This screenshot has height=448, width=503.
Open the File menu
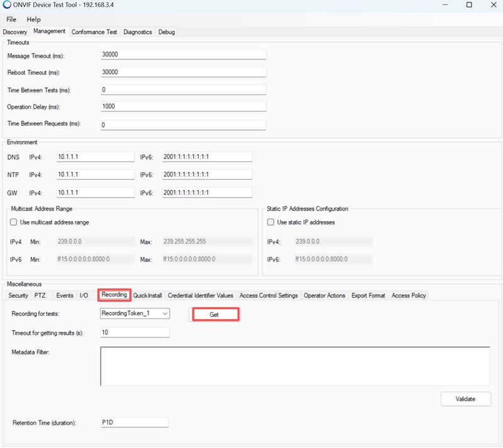pos(11,19)
